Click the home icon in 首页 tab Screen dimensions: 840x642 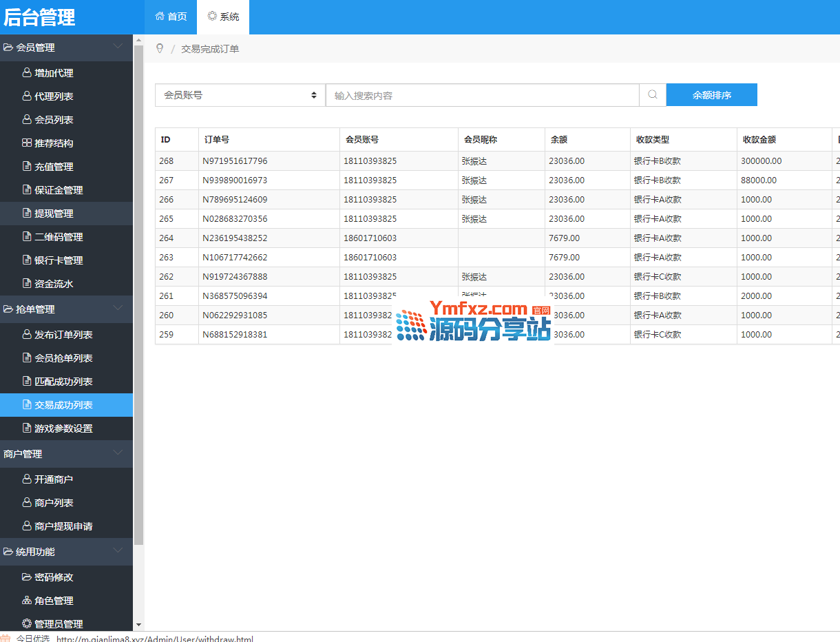coord(160,16)
